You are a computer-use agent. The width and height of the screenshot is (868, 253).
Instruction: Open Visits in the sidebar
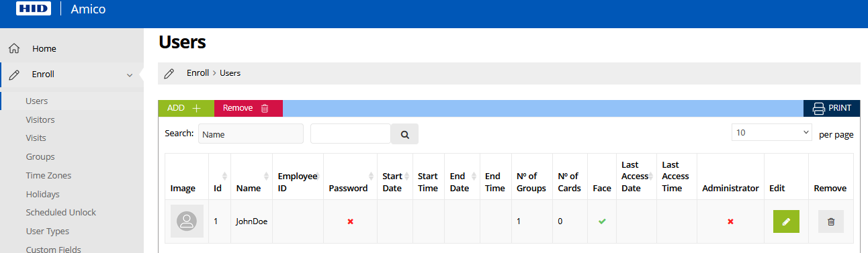point(36,138)
